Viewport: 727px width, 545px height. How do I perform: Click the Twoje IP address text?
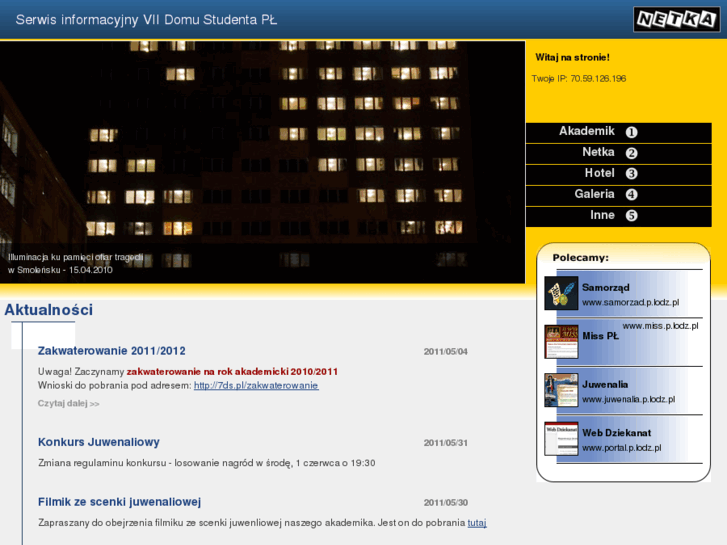point(579,78)
